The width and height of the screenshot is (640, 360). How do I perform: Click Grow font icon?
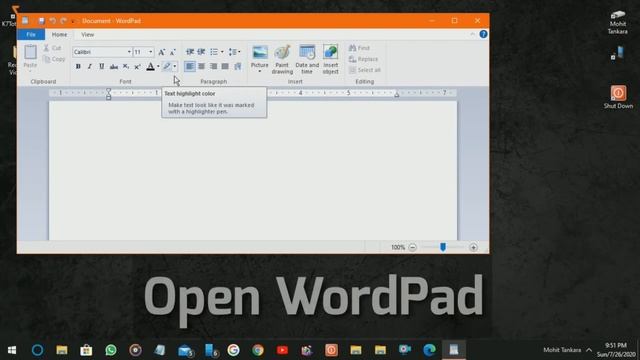tap(162, 52)
